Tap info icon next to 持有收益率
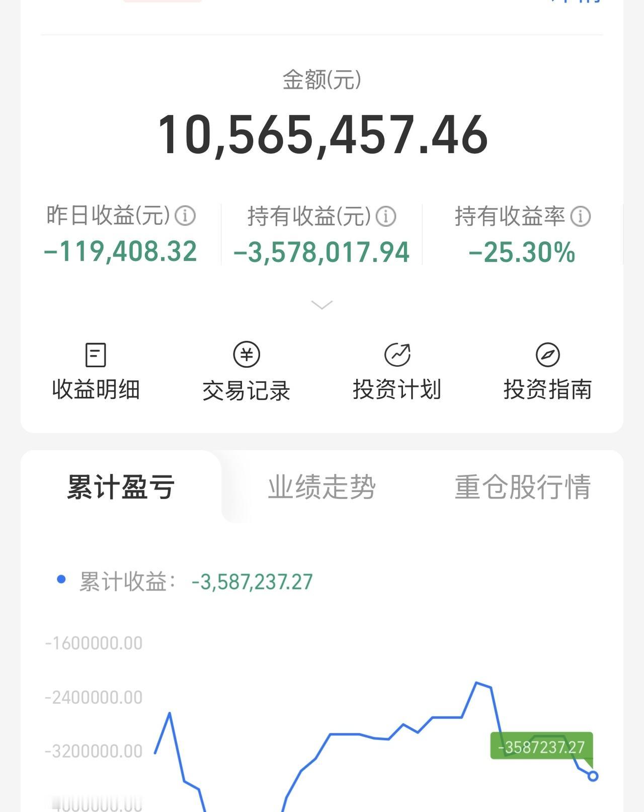Viewport: 644px width, 812px height. tap(580, 216)
